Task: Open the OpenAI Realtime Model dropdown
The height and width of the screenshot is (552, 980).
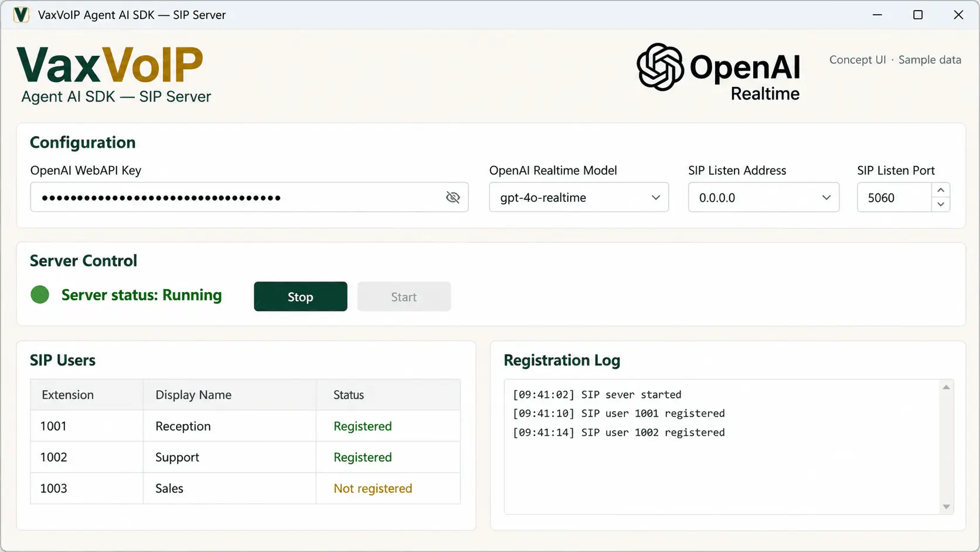Action: point(579,197)
